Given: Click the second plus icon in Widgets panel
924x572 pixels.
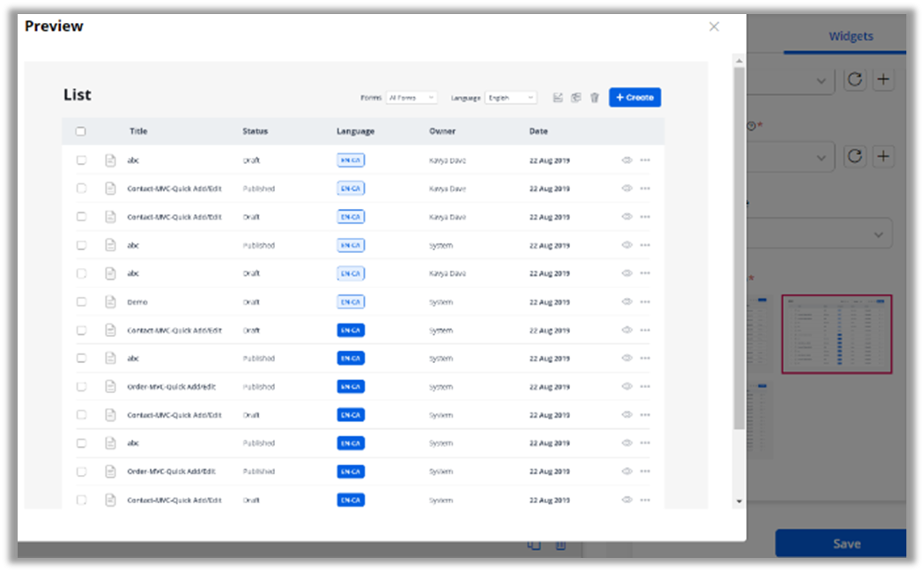Looking at the screenshot, I should [x=883, y=157].
